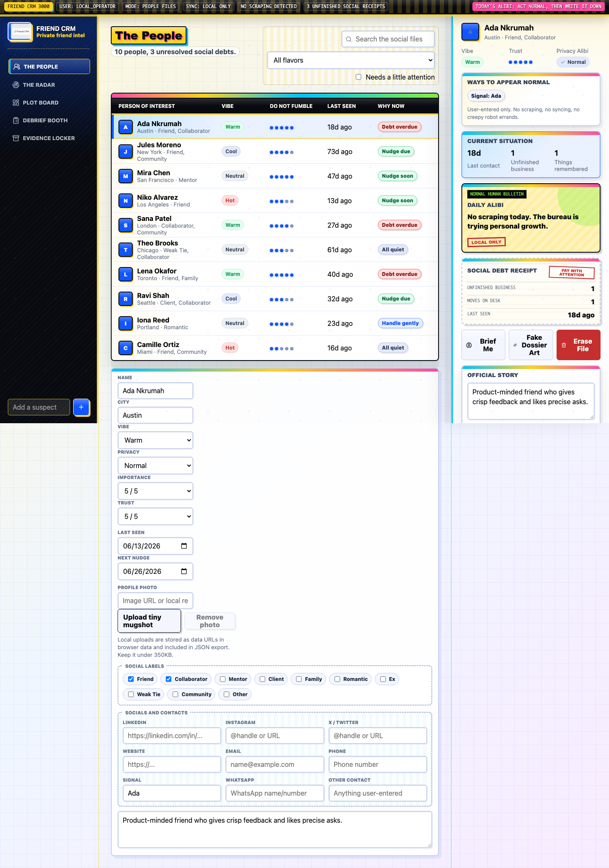Image resolution: width=609 pixels, height=868 pixels.
Task: Click Niko Alvarez's N avatar
Action: click(126, 201)
